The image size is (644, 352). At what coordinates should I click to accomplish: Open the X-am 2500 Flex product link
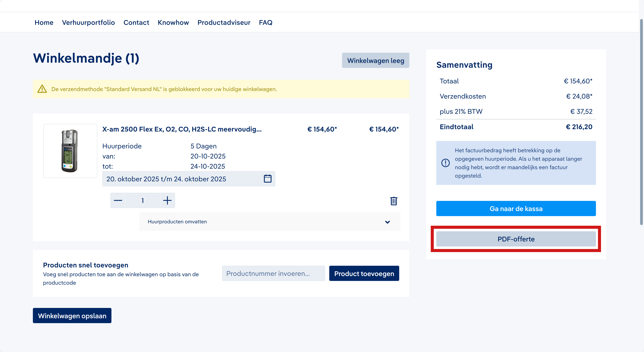click(x=182, y=129)
